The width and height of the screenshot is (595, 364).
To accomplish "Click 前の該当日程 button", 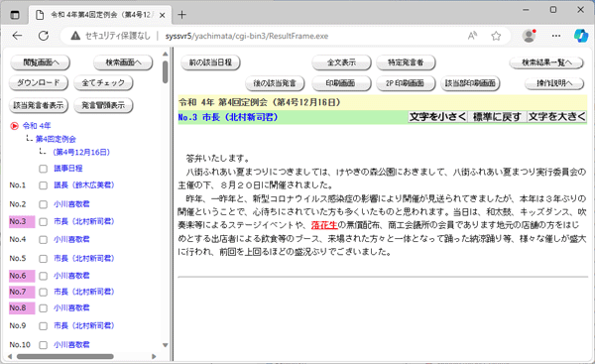I will 210,62.
